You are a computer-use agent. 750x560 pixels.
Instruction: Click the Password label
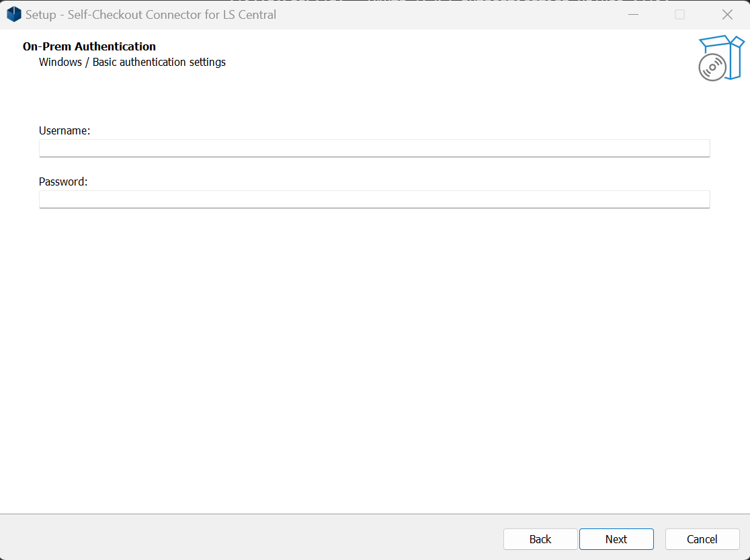(62, 182)
